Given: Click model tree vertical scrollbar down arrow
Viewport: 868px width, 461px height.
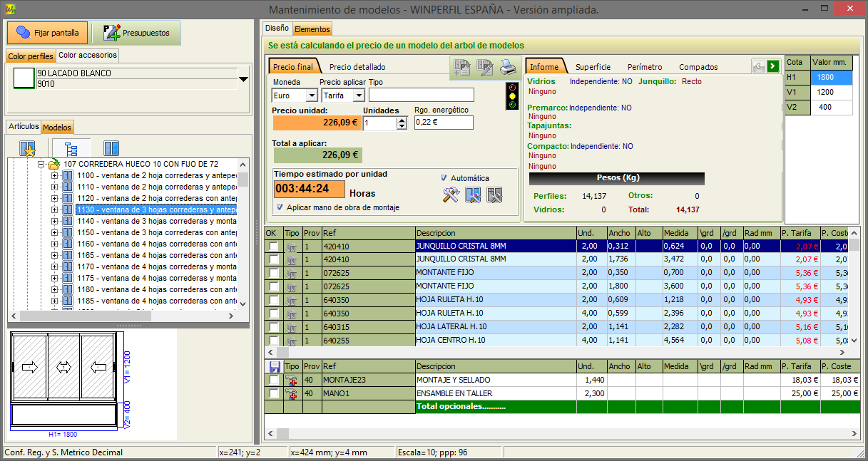Looking at the screenshot, I should (242, 304).
